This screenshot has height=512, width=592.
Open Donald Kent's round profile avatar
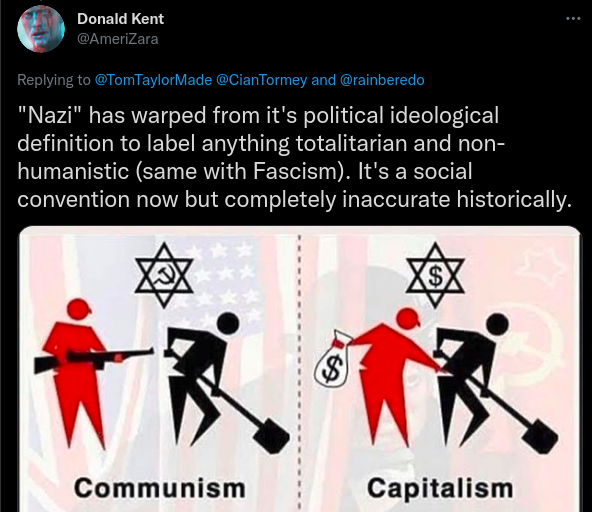pos(41,29)
